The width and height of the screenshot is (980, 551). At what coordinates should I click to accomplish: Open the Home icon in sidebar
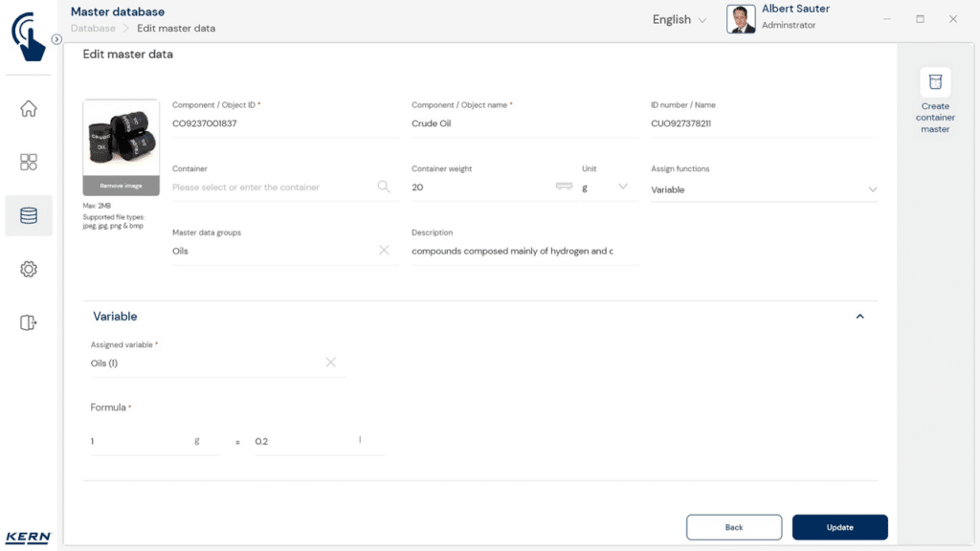(29, 108)
